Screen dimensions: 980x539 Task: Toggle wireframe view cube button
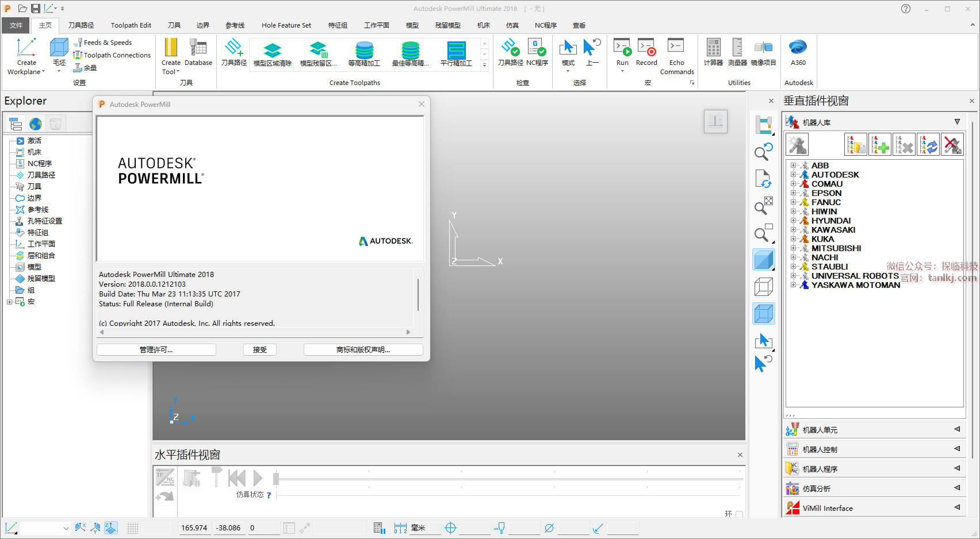764,287
